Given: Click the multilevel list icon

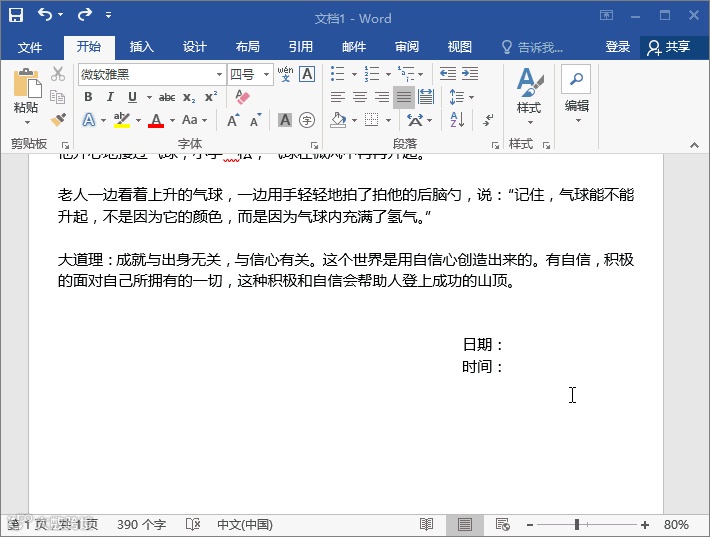Looking at the screenshot, I should pos(406,74).
